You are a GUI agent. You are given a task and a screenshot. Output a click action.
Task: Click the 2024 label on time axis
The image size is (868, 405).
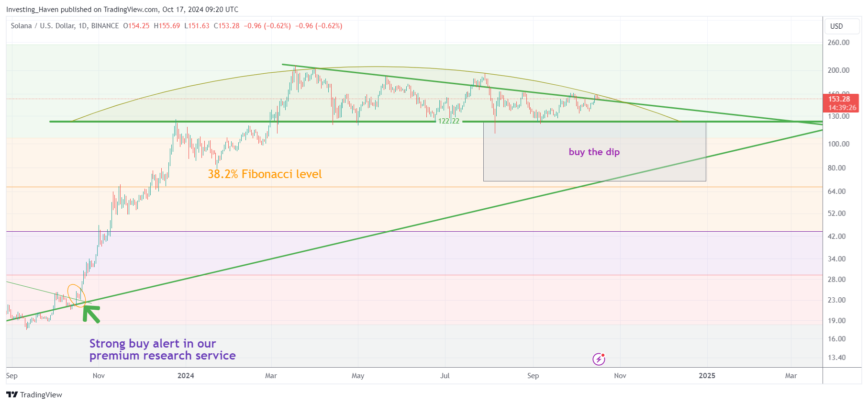[x=186, y=376]
